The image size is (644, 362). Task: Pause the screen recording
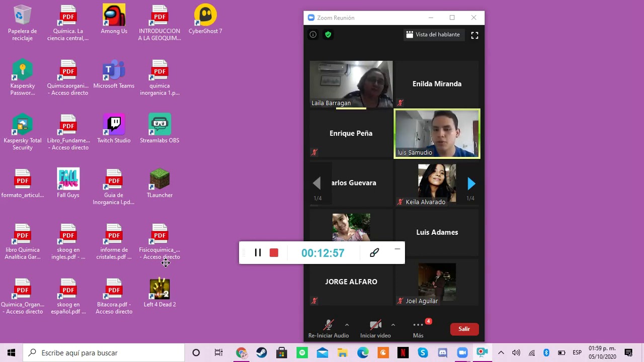pos(258,252)
